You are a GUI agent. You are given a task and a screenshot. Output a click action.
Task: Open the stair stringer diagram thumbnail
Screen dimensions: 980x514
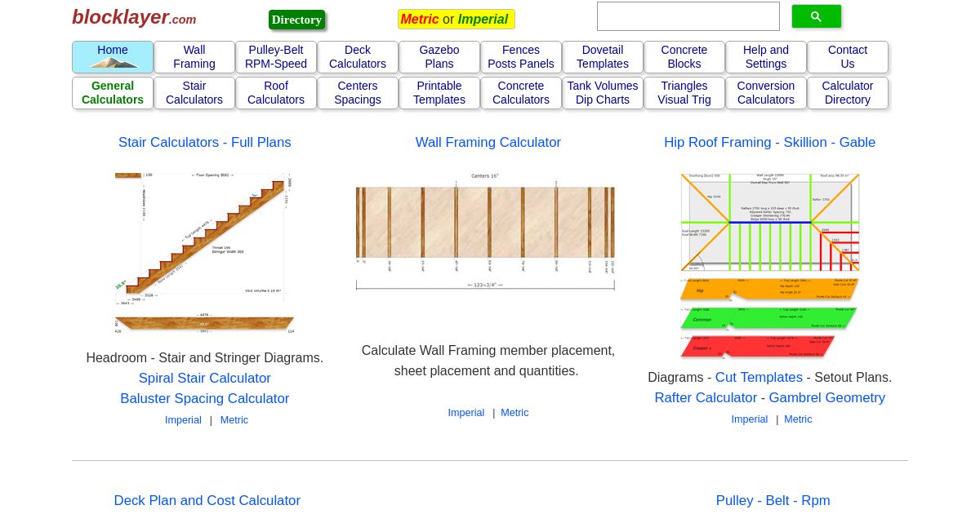[204, 253]
